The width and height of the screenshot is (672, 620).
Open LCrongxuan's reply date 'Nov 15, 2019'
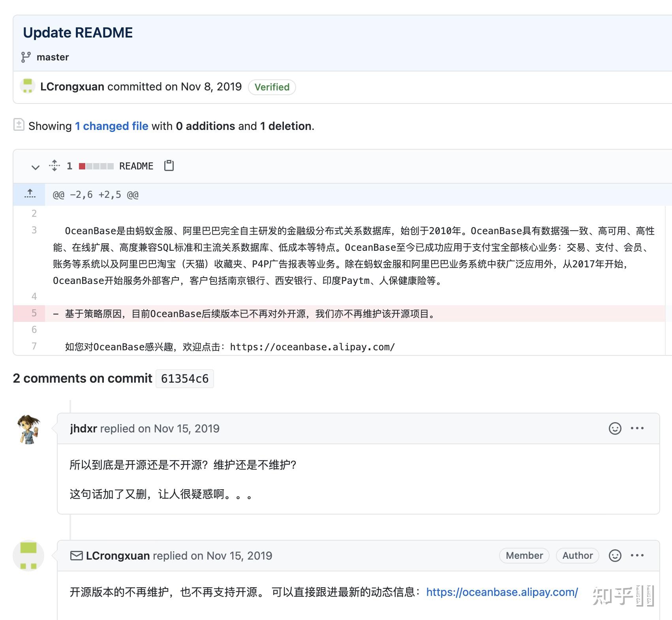click(239, 556)
